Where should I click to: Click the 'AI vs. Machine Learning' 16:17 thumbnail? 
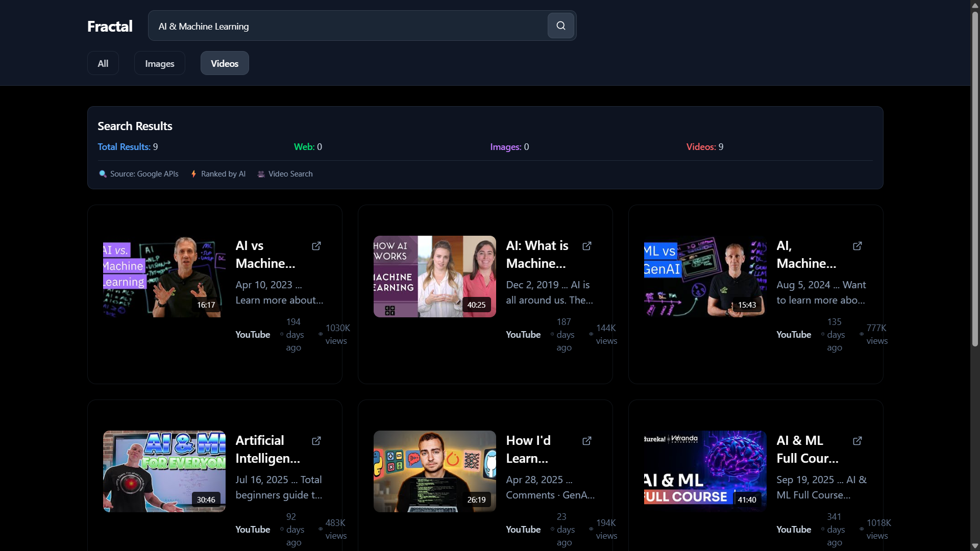click(x=164, y=277)
